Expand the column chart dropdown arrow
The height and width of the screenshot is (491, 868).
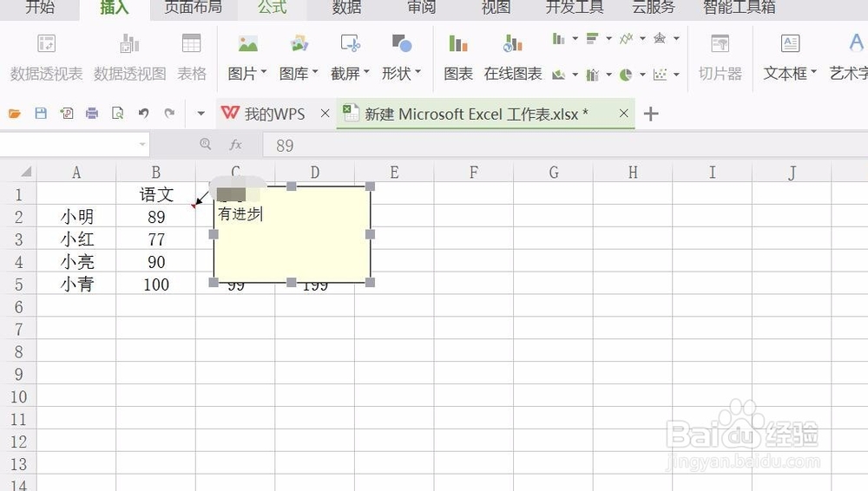[x=575, y=39]
